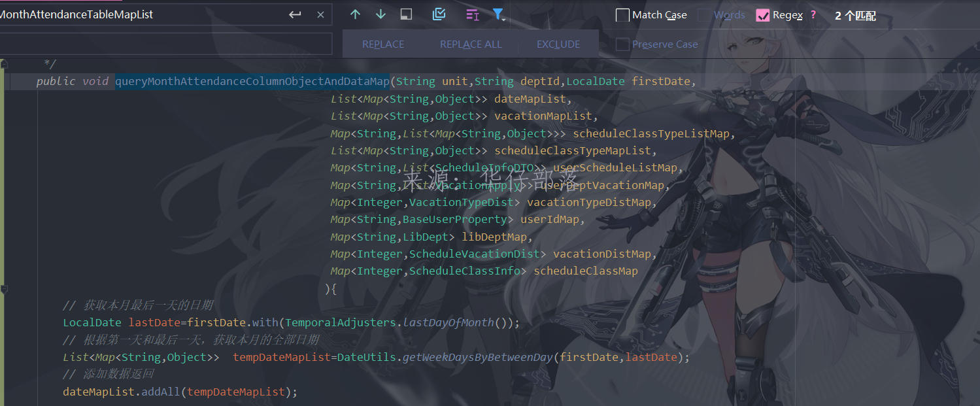Screen dimensions: 980x406
Task: Click the "BaseUserProperty" type name
Action: [x=455, y=220]
